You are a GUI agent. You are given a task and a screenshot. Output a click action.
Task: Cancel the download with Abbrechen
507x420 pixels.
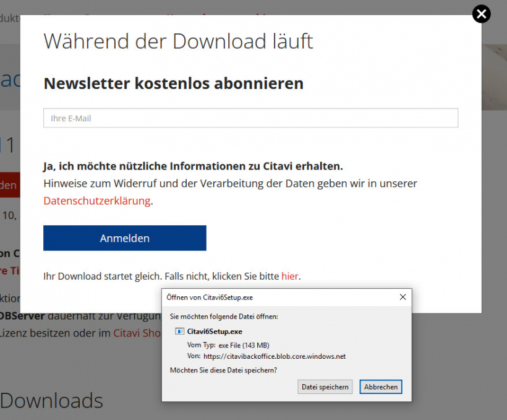click(380, 387)
